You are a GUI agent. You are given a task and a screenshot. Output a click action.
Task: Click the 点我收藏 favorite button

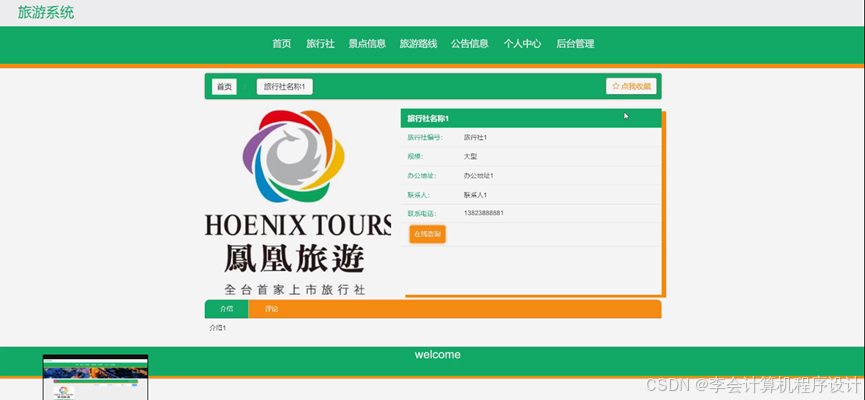(x=631, y=86)
